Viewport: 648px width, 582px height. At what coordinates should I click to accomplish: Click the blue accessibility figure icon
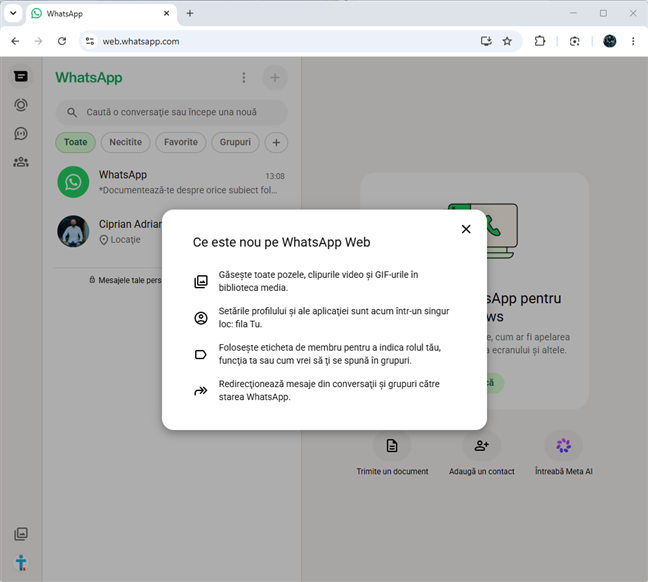[x=21, y=563]
